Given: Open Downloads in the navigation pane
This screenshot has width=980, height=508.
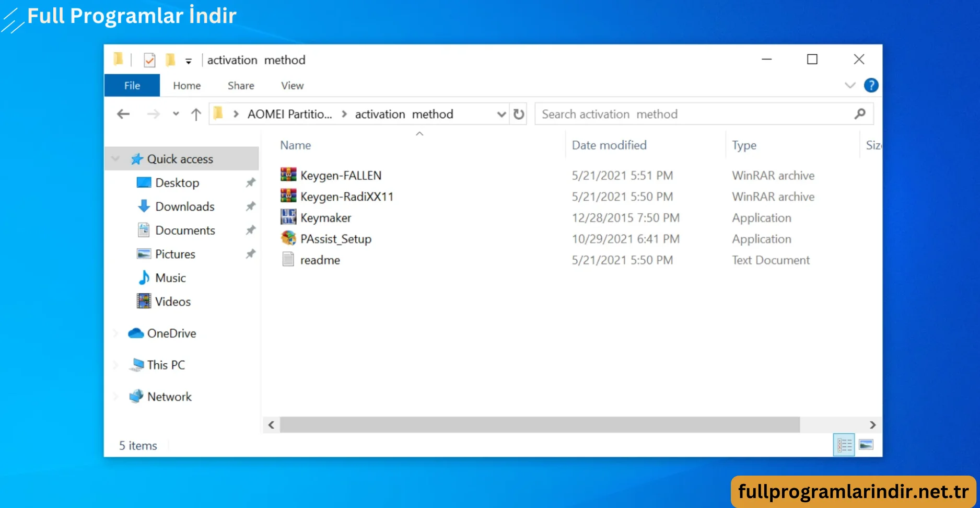Looking at the screenshot, I should pos(185,206).
